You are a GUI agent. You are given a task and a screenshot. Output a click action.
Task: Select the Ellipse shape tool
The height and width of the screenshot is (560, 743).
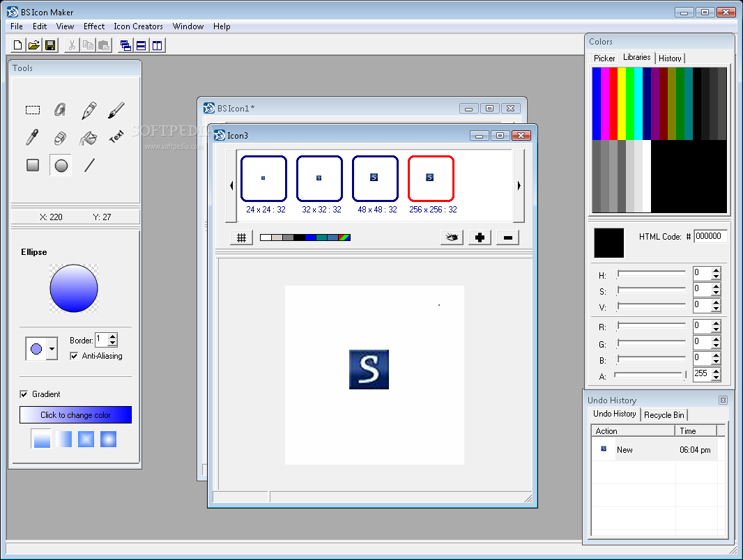tap(61, 165)
